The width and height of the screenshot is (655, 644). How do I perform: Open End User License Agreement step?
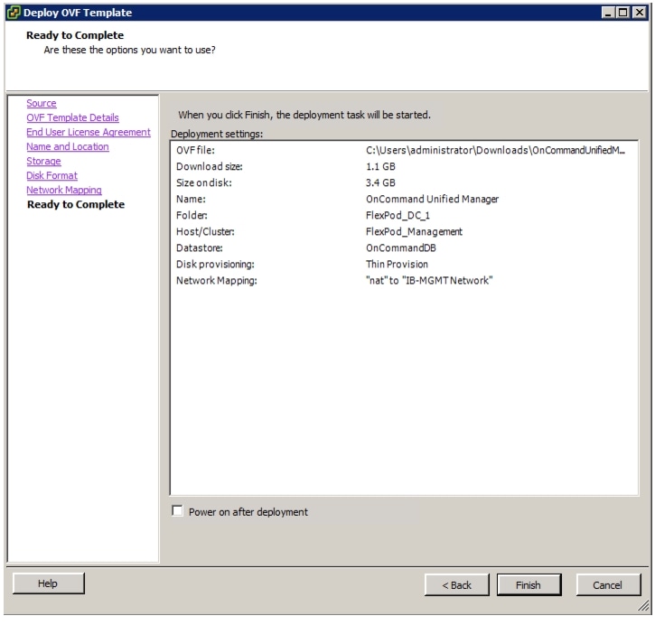point(89,132)
